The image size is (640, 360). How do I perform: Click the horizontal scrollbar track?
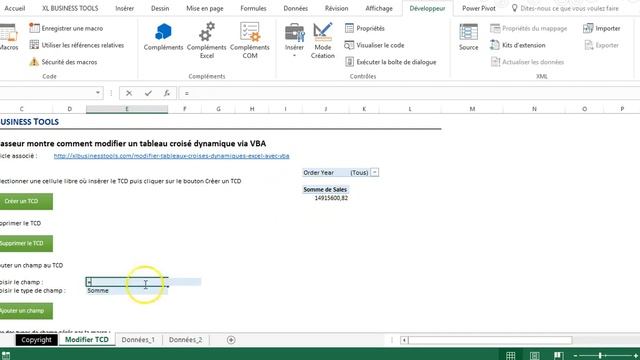point(490,340)
